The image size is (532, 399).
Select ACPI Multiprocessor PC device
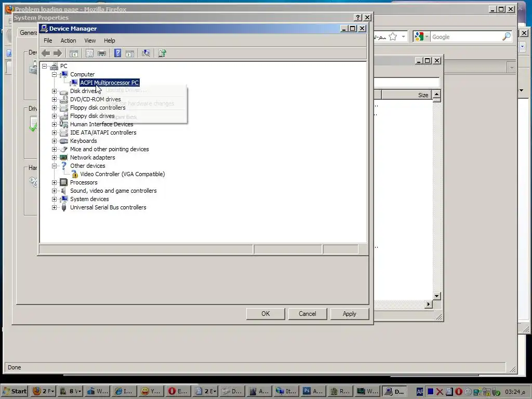[x=109, y=83]
